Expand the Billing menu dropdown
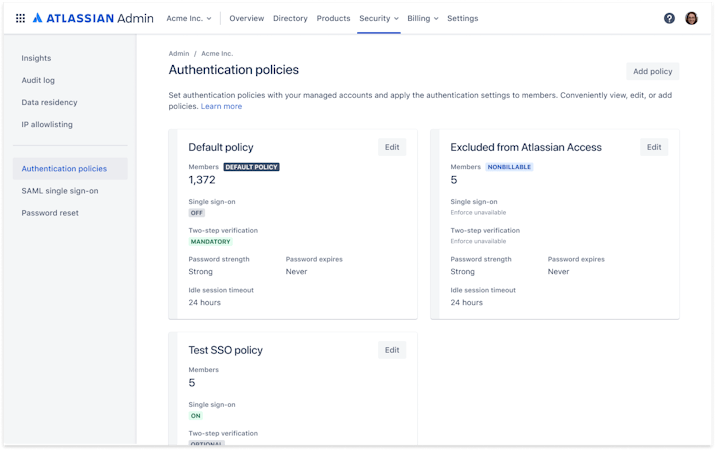715x450 pixels. click(x=423, y=18)
